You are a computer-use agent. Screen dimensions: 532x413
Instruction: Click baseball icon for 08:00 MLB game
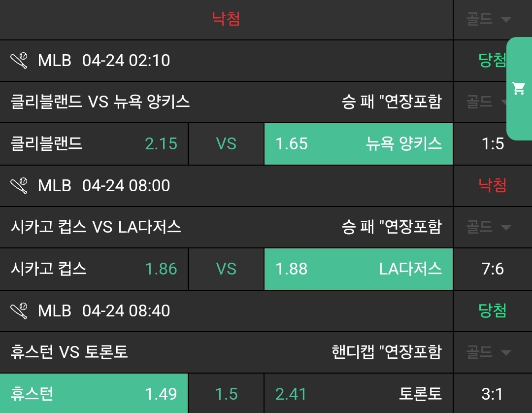pyautogui.click(x=19, y=186)
